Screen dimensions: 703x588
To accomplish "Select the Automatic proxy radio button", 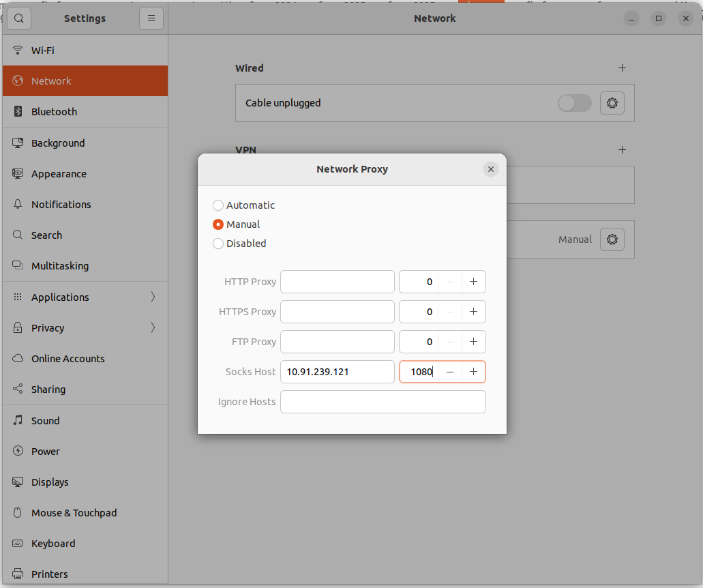I will click(218, 205).
